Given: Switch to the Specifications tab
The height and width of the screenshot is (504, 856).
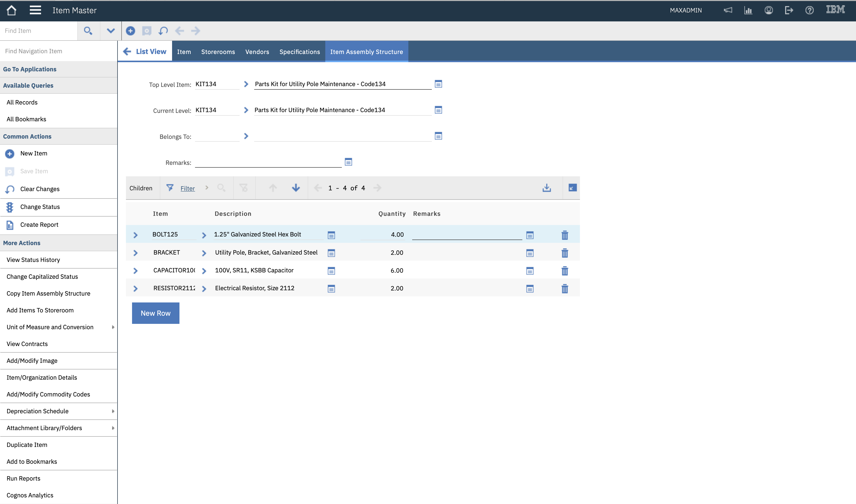Looking at the screenshot, I should (x=299, y=52).
